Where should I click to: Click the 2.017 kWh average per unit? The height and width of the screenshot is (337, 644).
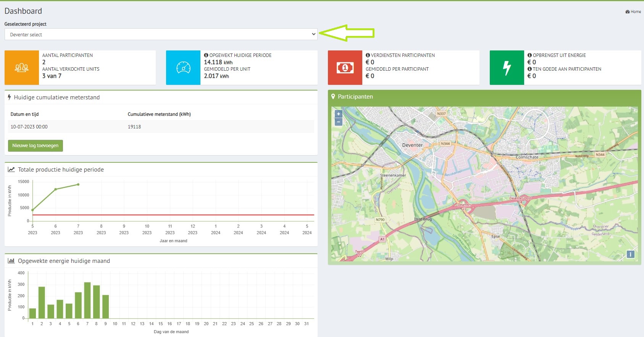tap(216, 76)
